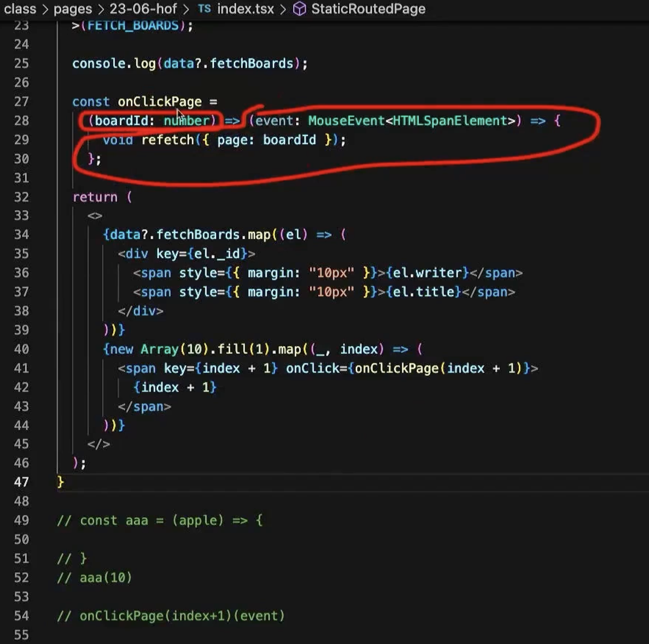This screenshot has height=644, width=649.
Task: Select the '23-06-hof' breadcrumb folder
Action: pos(143,9)
